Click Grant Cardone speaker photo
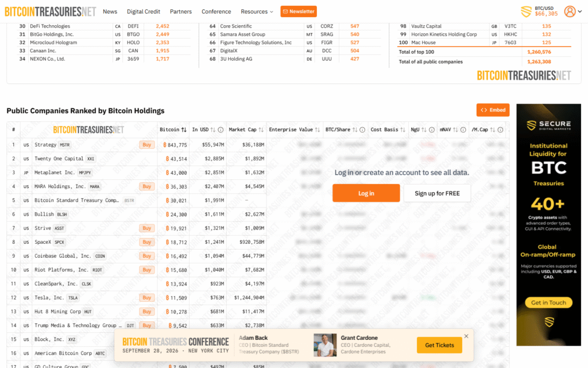588x368 pixels. click(325, 345)
